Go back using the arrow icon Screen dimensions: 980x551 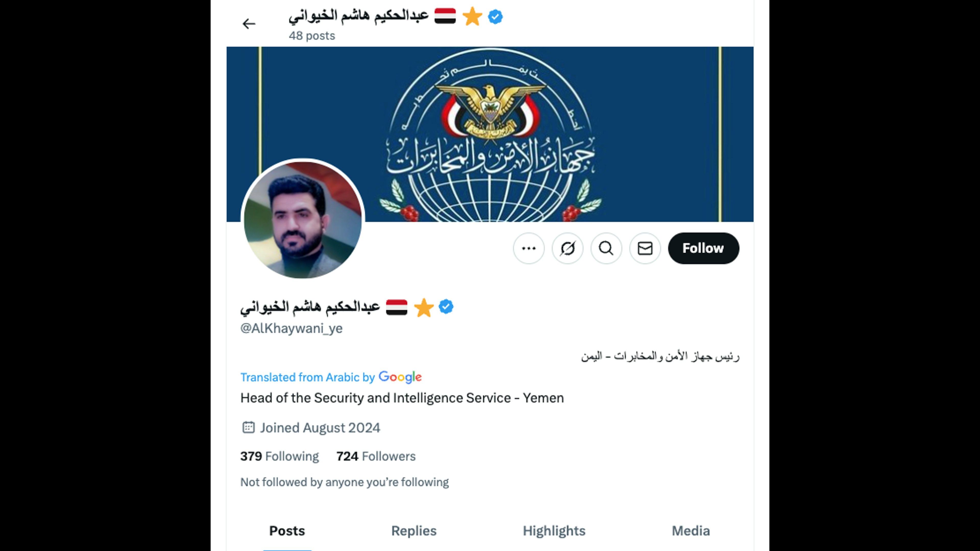coord(249,24)
